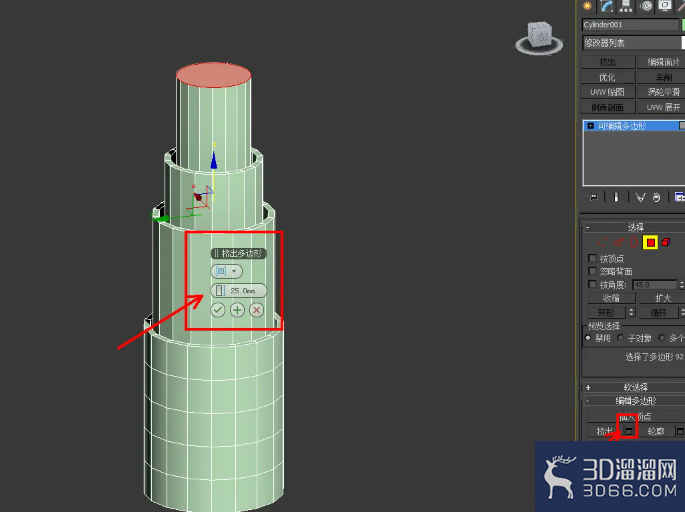This screenshot has width=685, height=512.
Task: Open settings box beside 轮廓
Action: coord(680,432)
